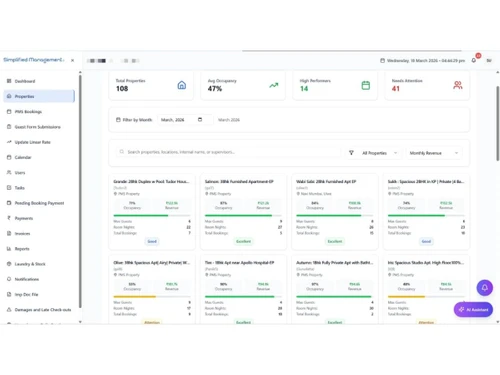Click the calendar icon beside header date

[x=382, y=60]
